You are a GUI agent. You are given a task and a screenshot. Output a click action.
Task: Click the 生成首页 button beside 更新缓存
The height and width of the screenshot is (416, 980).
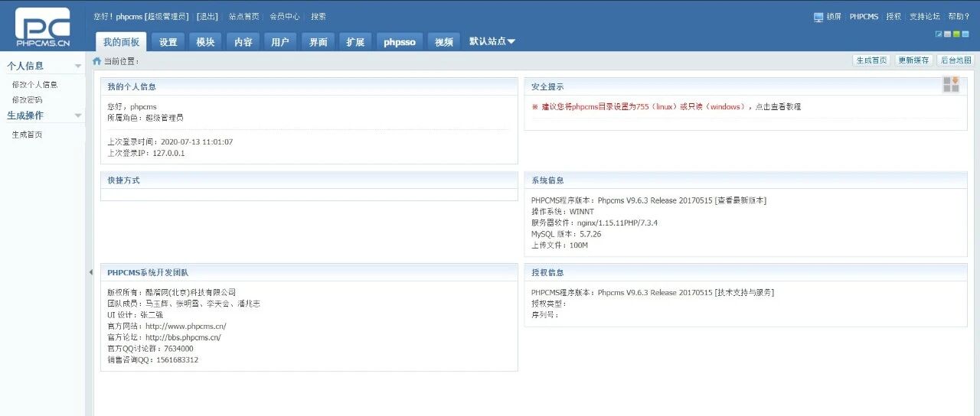(x=872, y=60)
